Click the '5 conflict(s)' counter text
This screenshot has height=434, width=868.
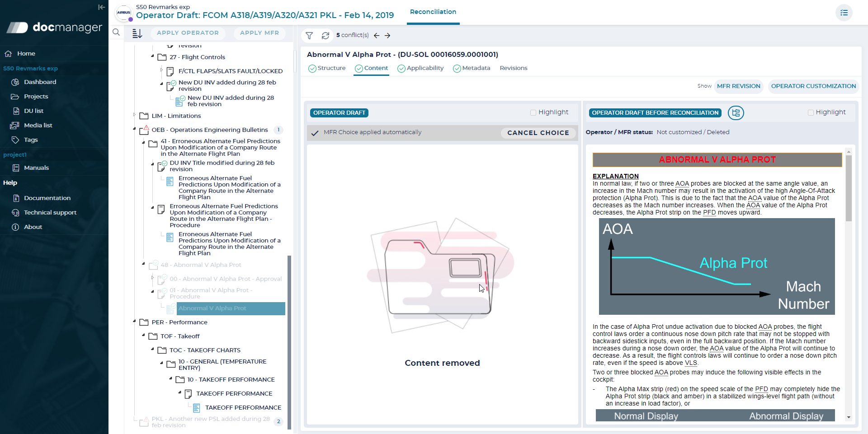[353, 35]
